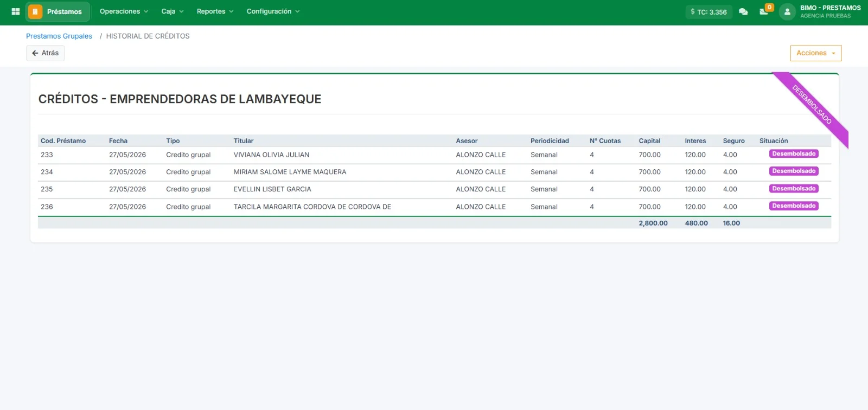
Task: Click titular EVELLIN LISBET GARCIA
Action: (272, 189)
